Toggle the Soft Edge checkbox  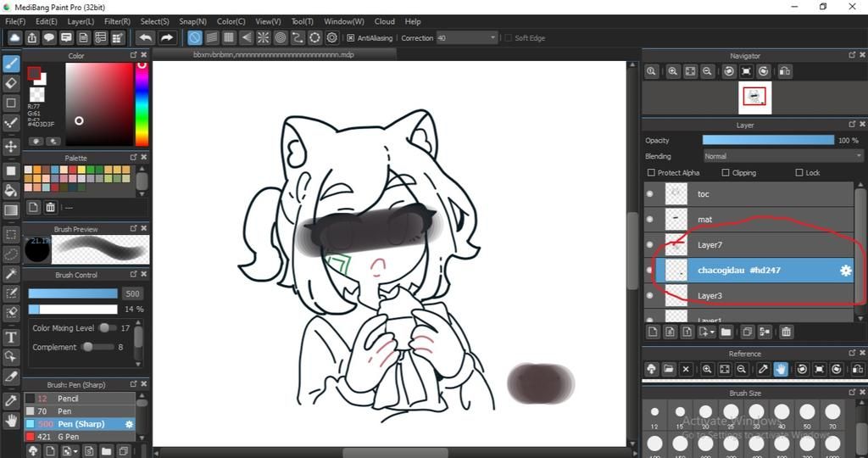[509, 38]
